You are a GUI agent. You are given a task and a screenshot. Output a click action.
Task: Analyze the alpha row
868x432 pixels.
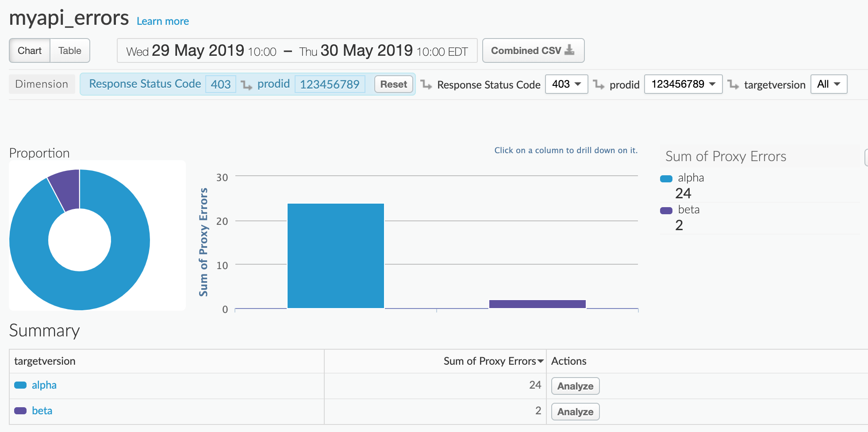pyautogui.click(x=575, y=386)
